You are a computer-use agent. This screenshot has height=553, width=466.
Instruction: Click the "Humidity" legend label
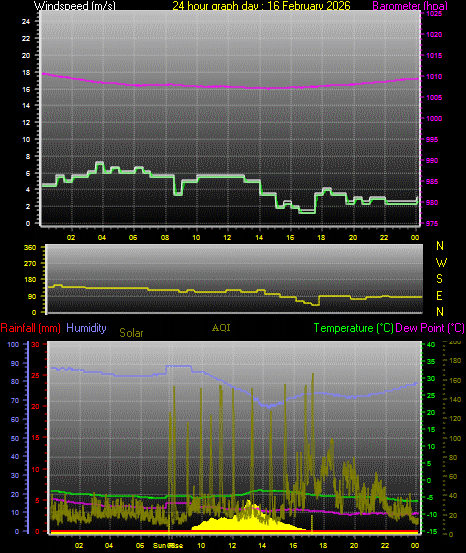86,328
